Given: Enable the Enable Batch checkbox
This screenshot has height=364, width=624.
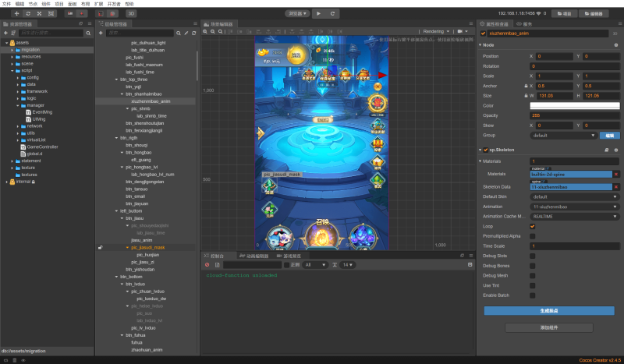Looking at the screenshot, I should click(x=533, y=295).
